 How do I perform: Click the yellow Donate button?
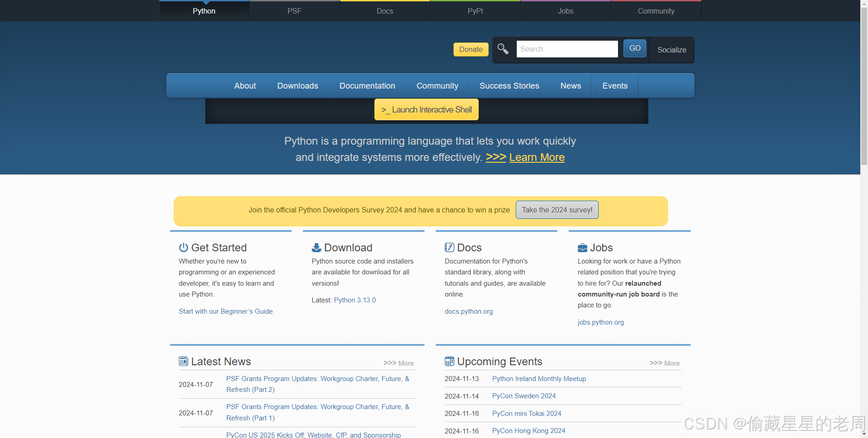click(x=471, y=49)
